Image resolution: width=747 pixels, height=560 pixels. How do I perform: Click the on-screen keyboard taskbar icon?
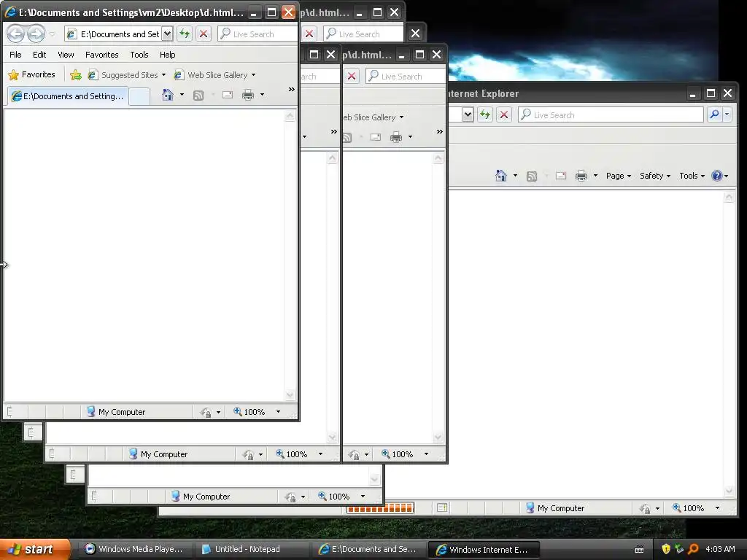(639, 550)
